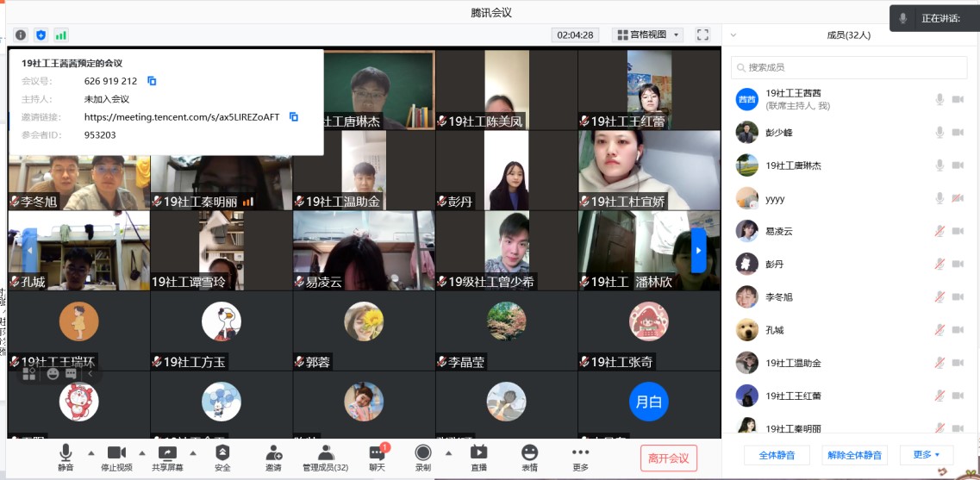Viewport: 980px width, 480px height.
Task: Click the red 离开会议 button
Action: (668, 458)
